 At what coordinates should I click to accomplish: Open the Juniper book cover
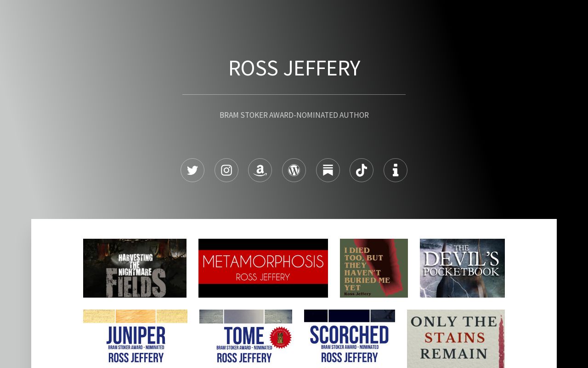coord(135,338)
